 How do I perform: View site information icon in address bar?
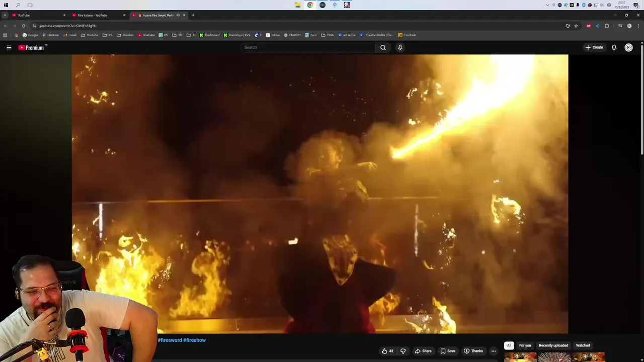(34, 26)
